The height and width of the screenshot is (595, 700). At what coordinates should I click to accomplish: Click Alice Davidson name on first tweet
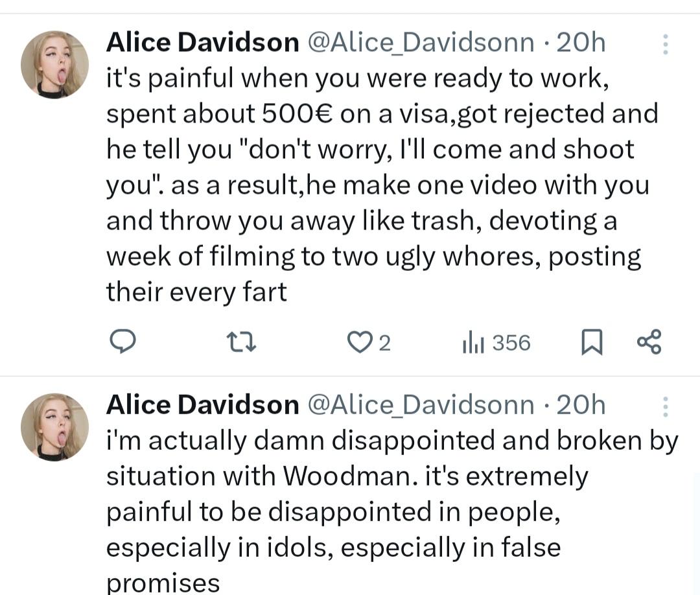[x=202, y=43]
